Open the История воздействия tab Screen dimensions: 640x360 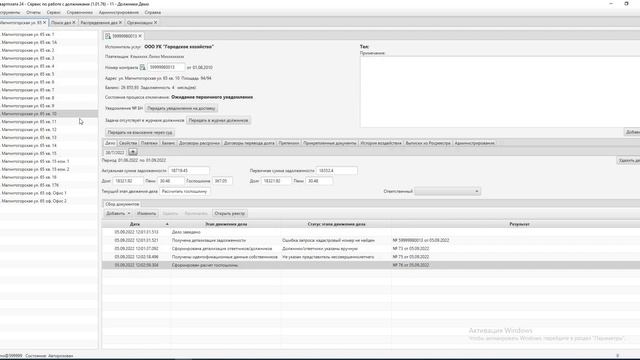point(381,143)
